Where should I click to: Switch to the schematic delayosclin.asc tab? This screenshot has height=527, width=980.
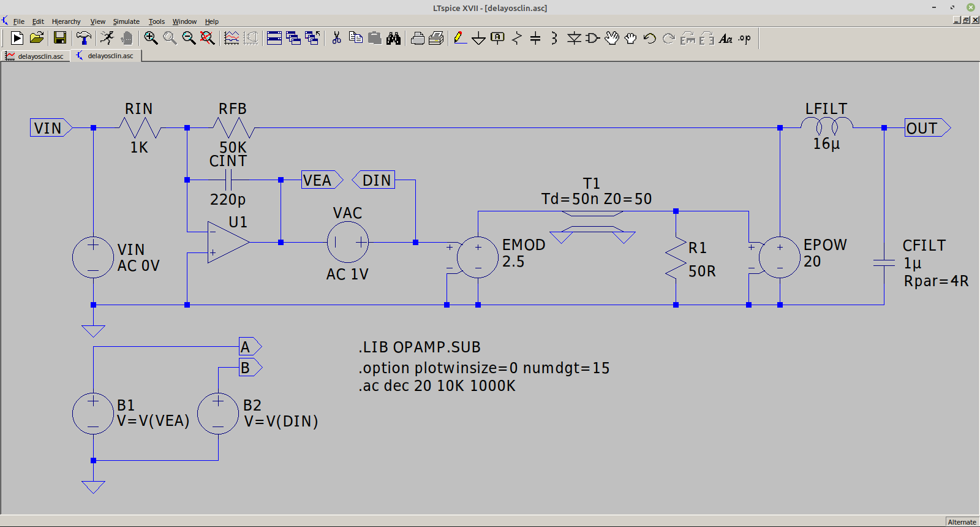point(105,56)
